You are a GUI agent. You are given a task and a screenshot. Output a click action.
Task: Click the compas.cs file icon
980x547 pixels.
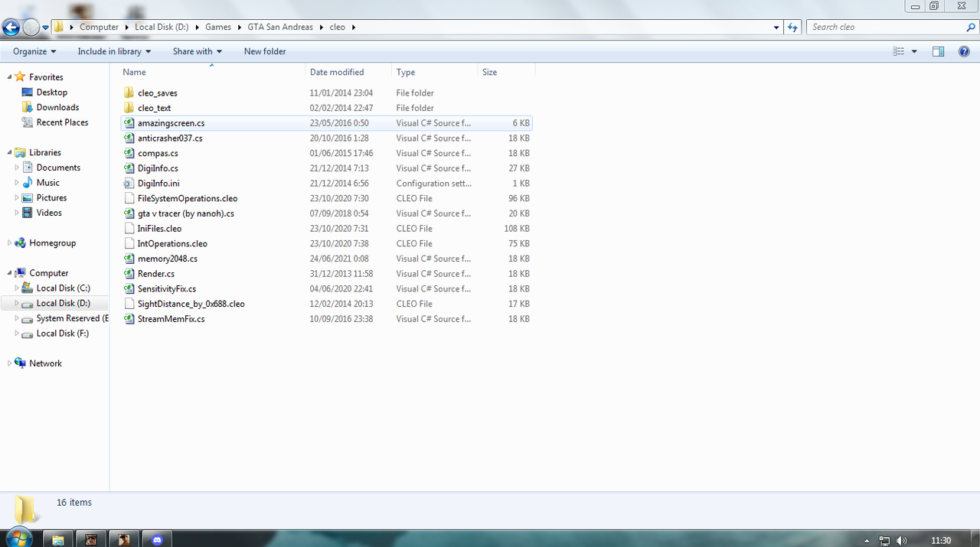tap(129, 153)
